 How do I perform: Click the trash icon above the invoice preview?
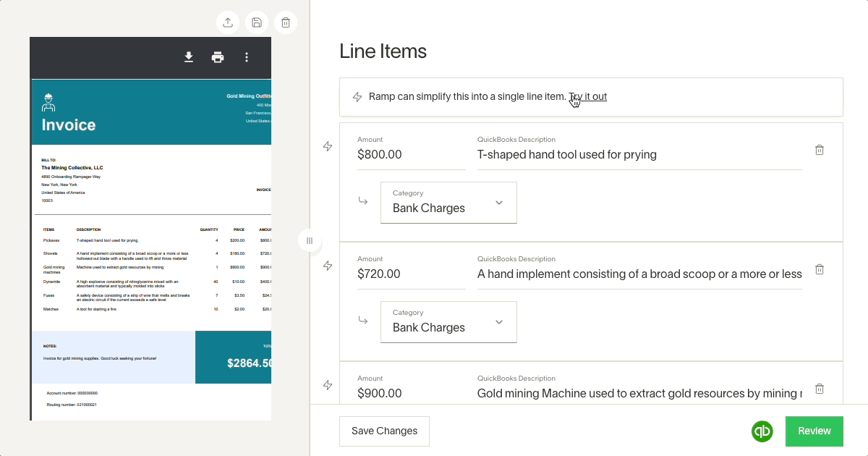click(286, 22)
